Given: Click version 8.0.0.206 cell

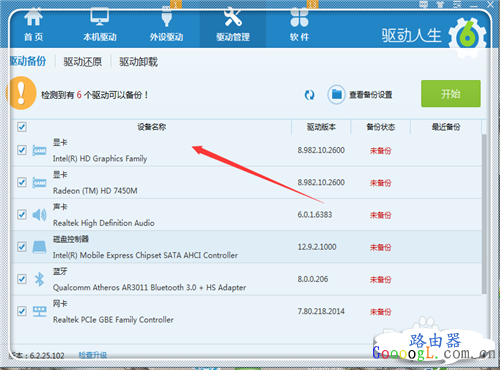Looking at the screenshot, I should coord(313,279).
